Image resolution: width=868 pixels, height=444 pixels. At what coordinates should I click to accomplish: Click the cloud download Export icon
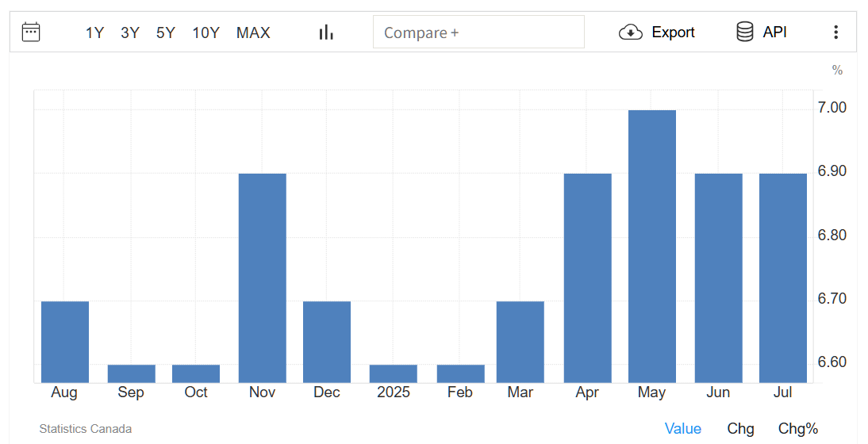[631, 32]
